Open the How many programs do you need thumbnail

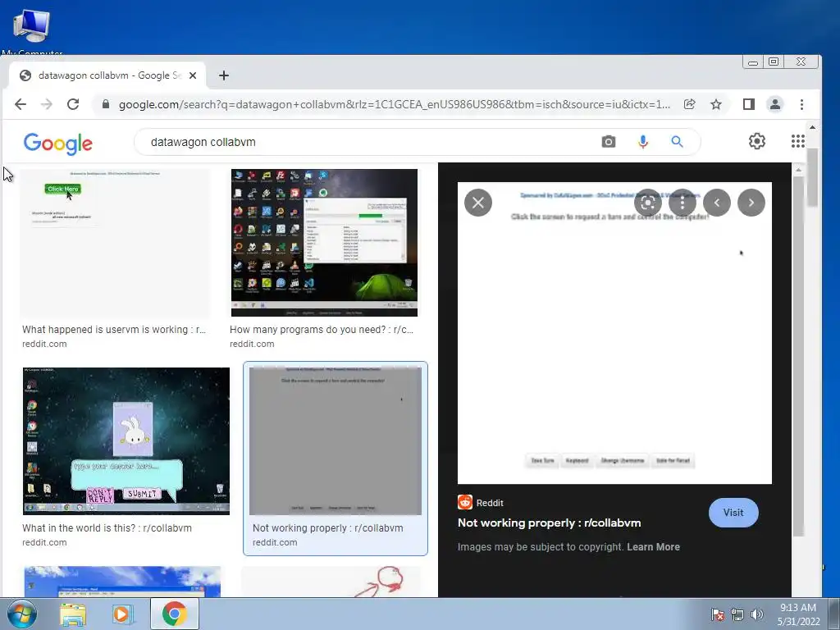[324, 243]
